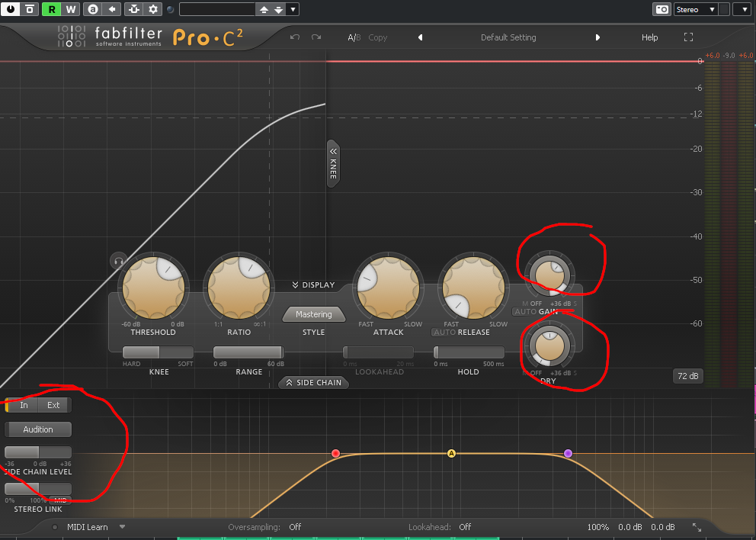Click the Side Chain Level slider

pyautogui.click(x=38, y=452)
